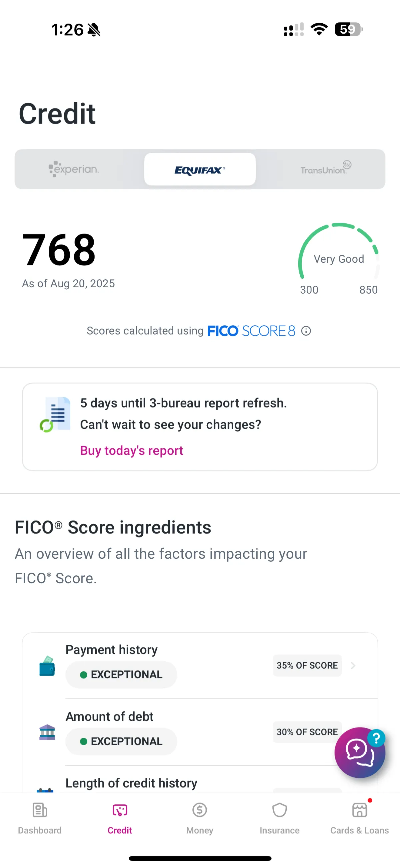Open the chat assistant bubble
The width and height of the screenshot is (400, 868).
tap(360, 752)
